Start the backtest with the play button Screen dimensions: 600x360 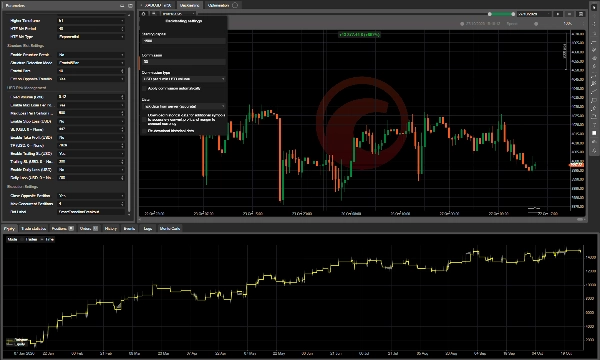pyautogui.click(x=558, y=14)
